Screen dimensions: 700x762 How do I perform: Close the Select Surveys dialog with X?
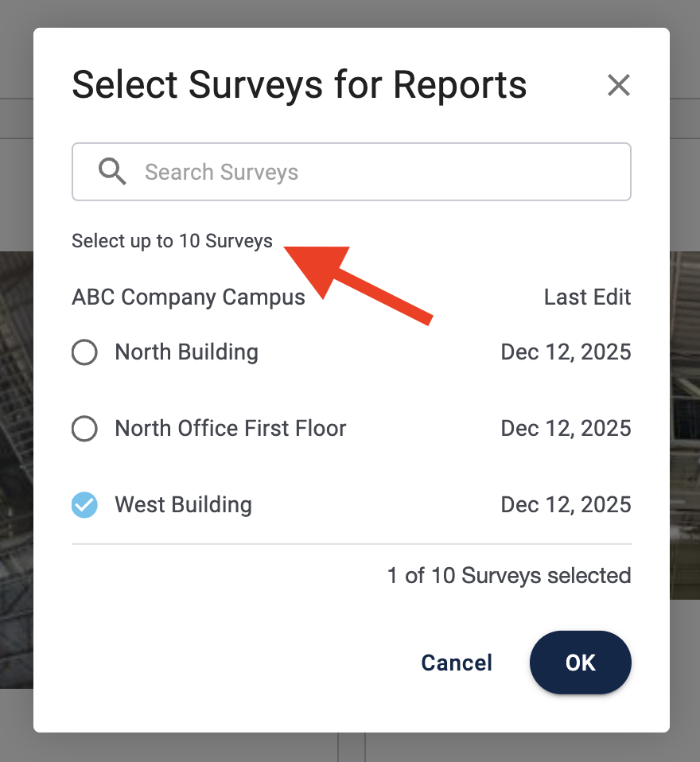(x=618, y=85)
